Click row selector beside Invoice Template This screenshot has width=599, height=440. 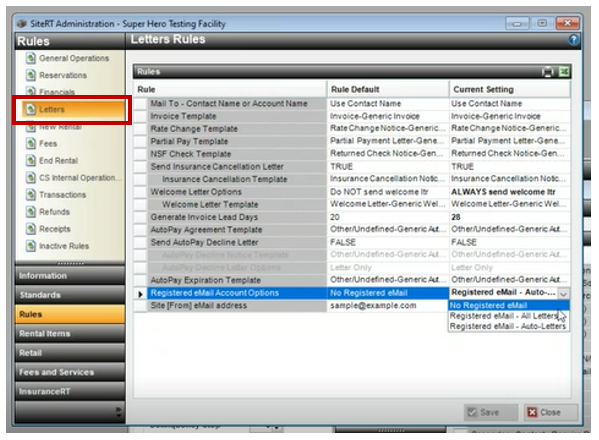coord(140,116)
